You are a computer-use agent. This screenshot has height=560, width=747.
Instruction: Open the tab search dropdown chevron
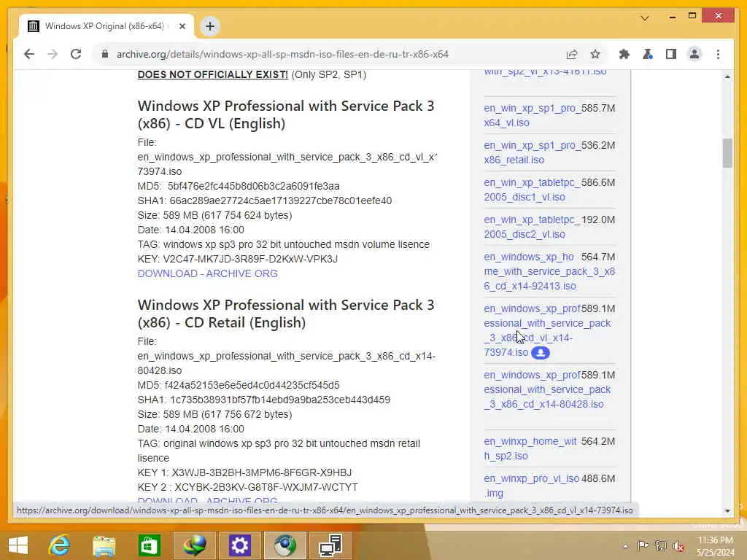point(645,18)
